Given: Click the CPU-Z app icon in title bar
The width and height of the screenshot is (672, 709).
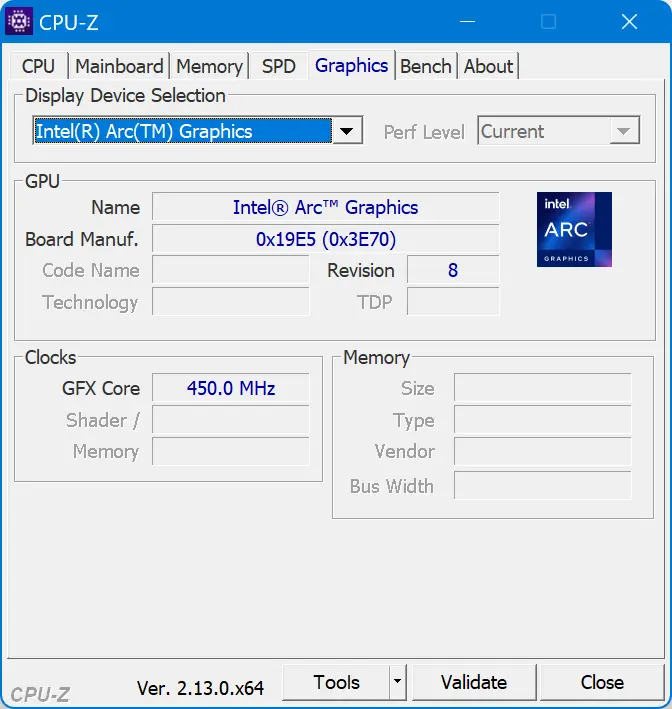Looking at the screenshot, I should (19, 21).
